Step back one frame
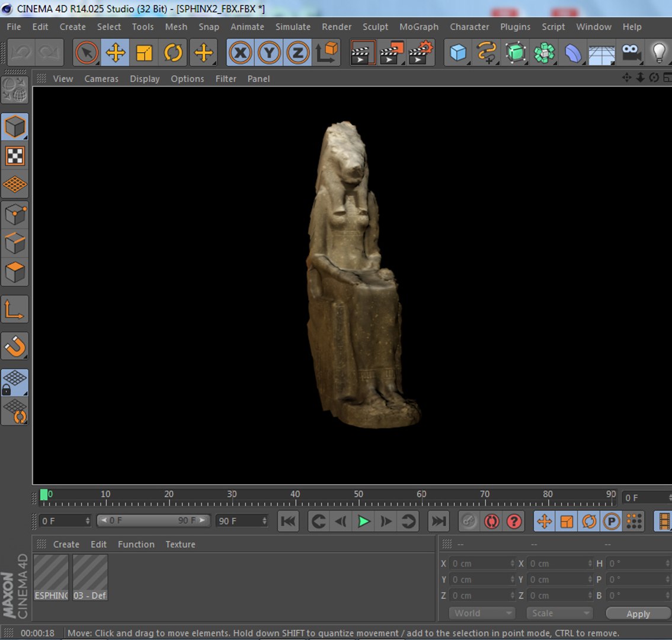Screen dimensions: 672x640 (x=341, y=521)
